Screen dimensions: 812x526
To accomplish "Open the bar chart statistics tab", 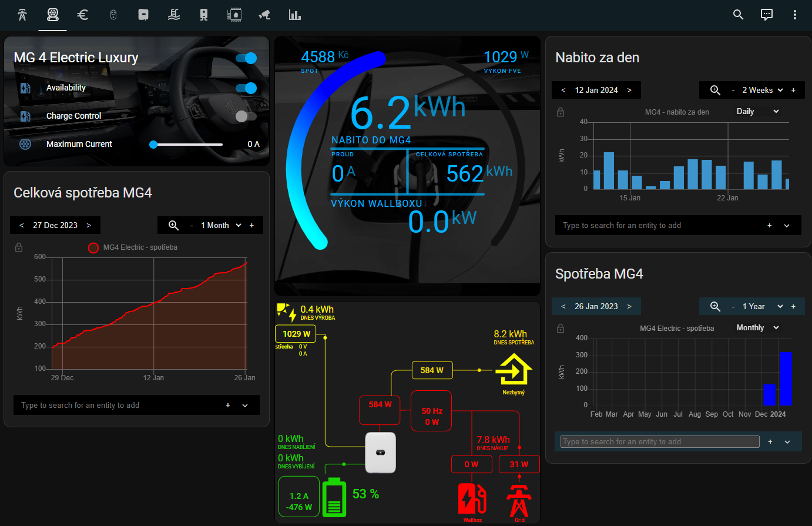I will (x=295, y=15).
